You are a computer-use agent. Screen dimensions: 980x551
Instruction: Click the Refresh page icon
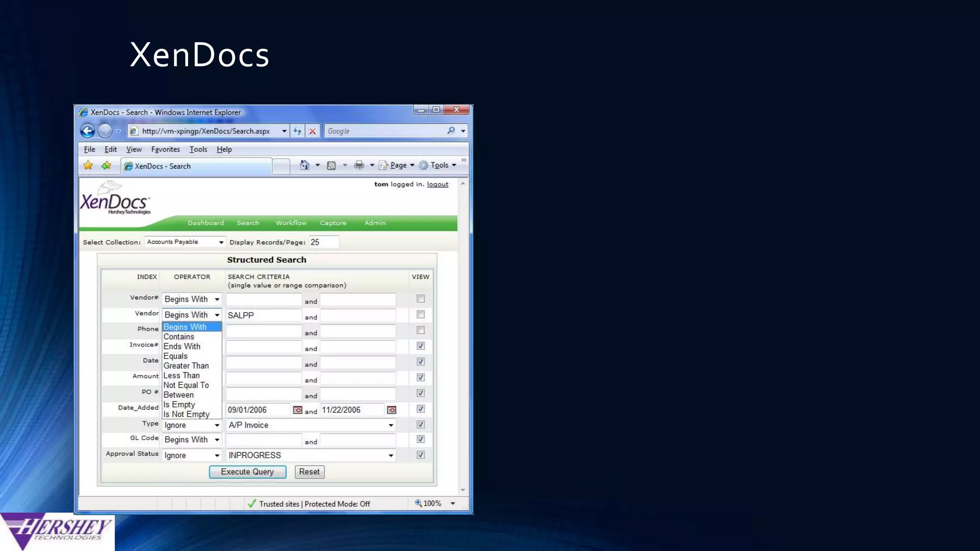click(298, 131)
